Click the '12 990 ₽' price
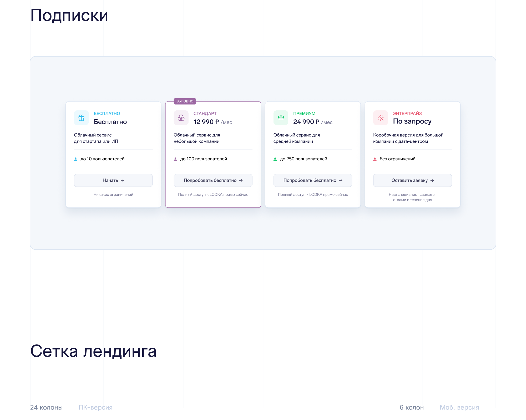This screenshot has height=420, width=526. pyautogui.click(x=206, y=122)
